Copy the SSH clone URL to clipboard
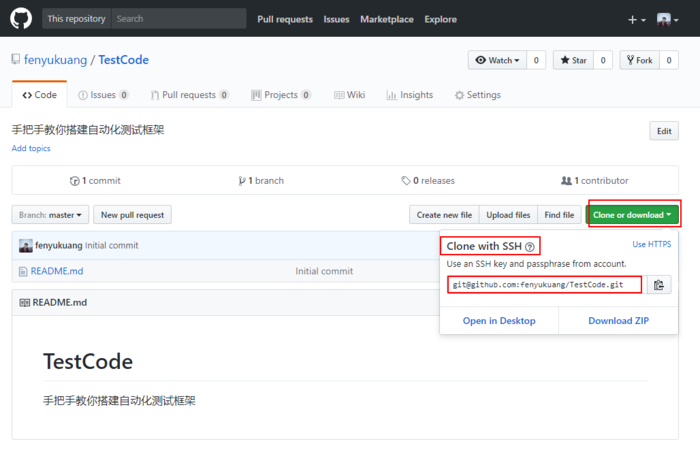Image resolution: width=700 pixels, height=452 pixels. 659,285
